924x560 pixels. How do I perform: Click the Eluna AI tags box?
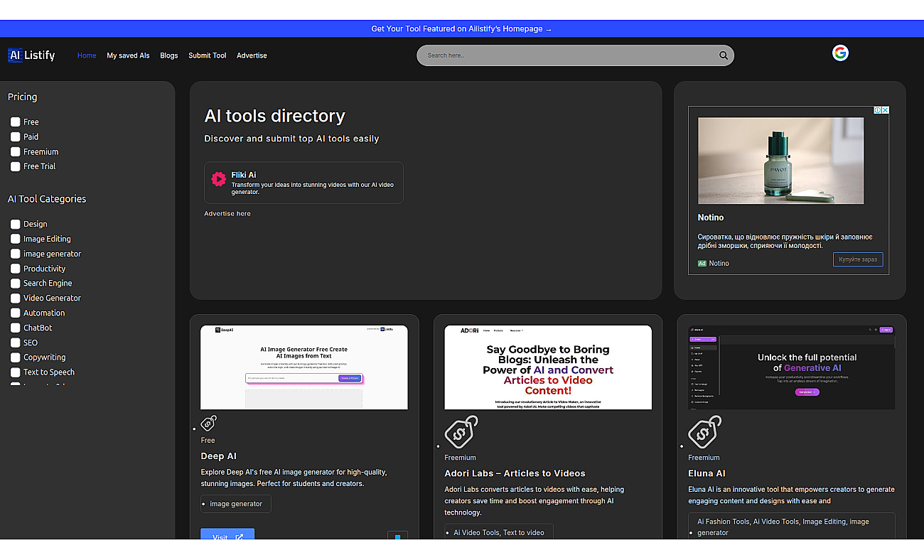792,527
